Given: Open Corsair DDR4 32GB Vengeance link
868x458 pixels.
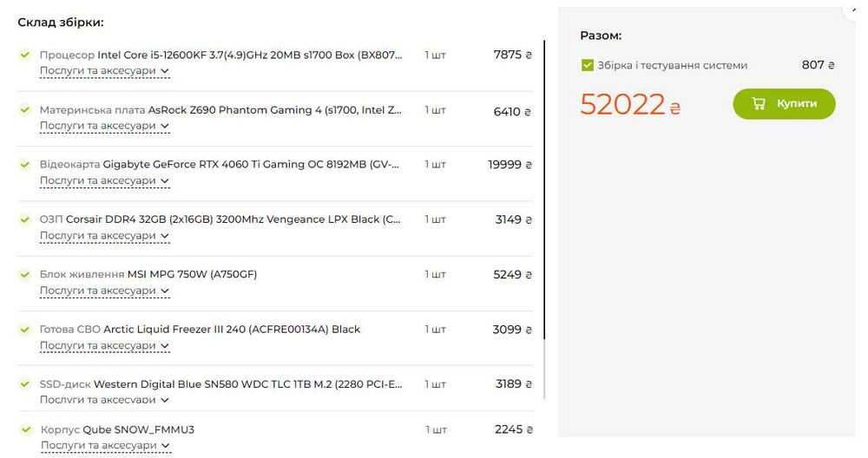Looking at the screenshot, I should coord(233,219).
